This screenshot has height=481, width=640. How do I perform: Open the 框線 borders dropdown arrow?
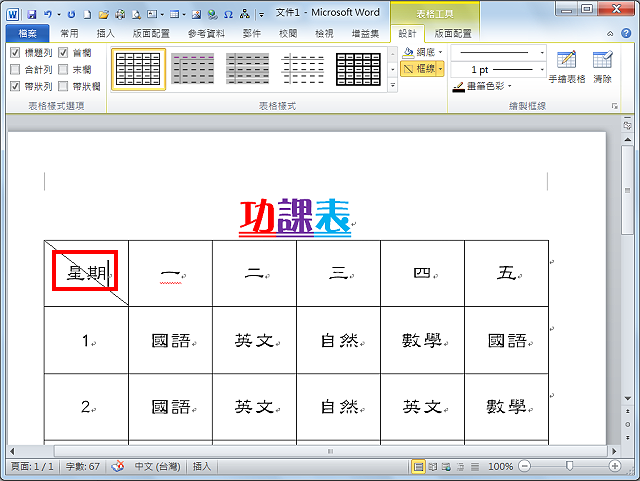pos(440,69)
